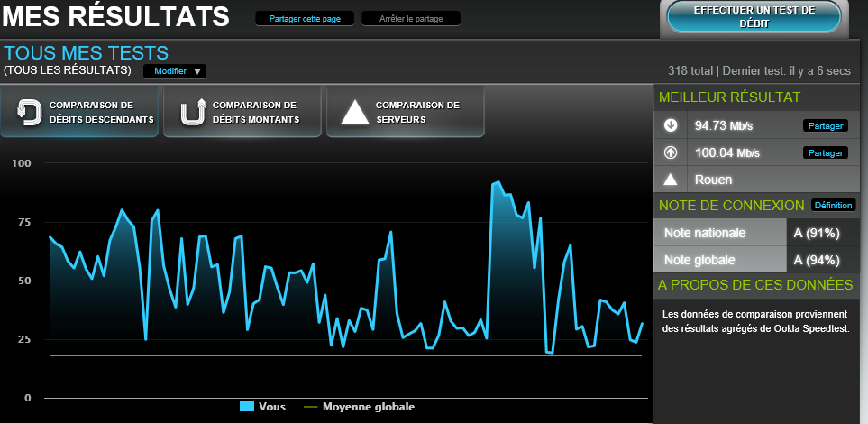Click the upload arrow icon beside 100.04 Mb/s

(x=671, y=152)
